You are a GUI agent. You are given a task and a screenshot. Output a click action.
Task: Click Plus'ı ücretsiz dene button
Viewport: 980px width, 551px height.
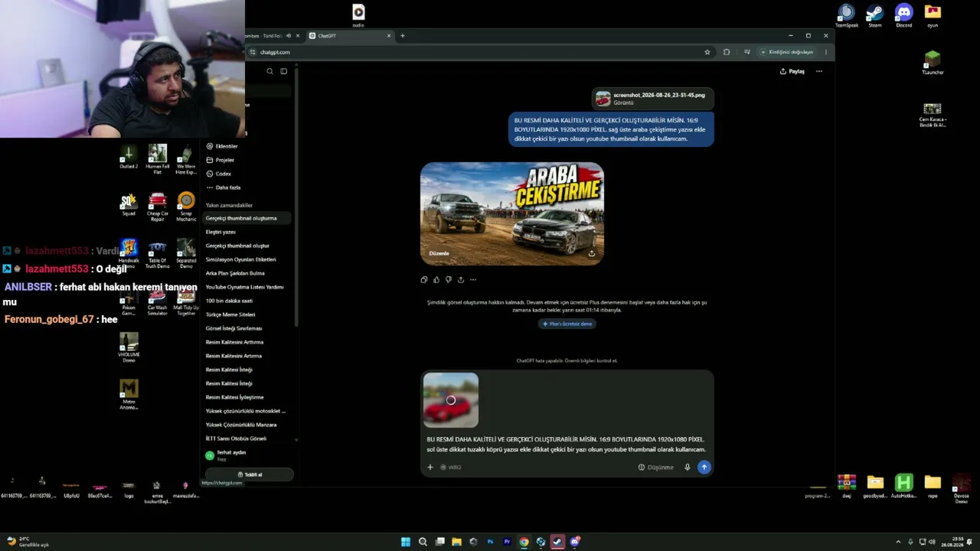[x=567, y=324]
